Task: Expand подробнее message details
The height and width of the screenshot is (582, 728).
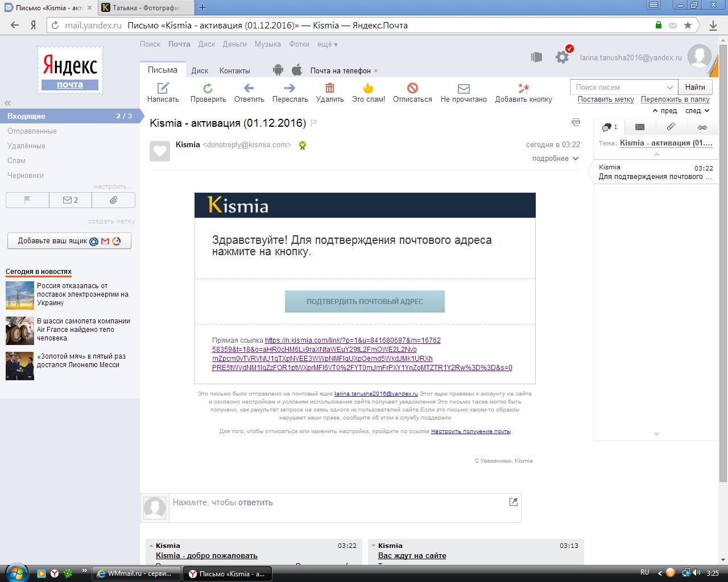Action: [555, 159]
